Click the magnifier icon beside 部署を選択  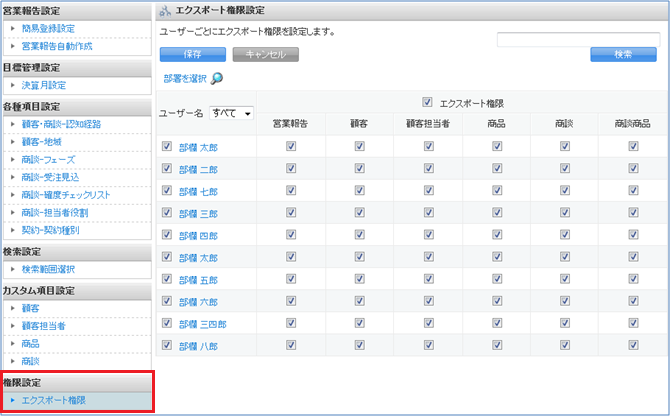pos(217,79)
